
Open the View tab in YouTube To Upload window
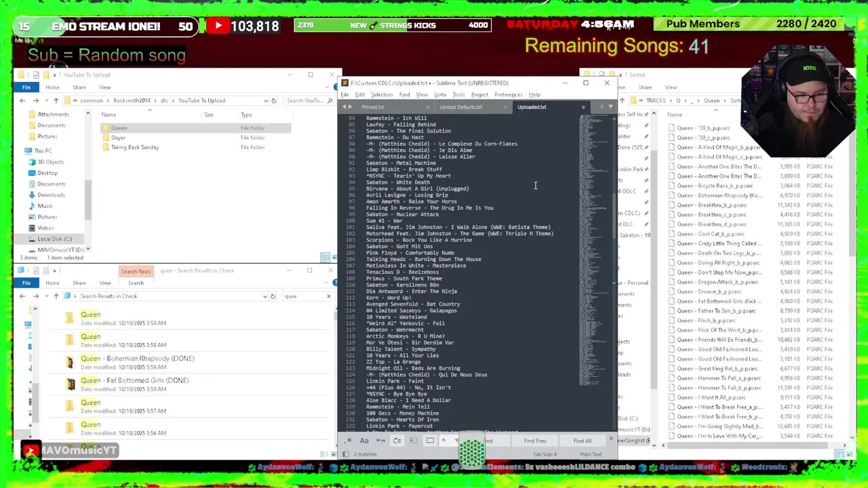pos(105,87)
